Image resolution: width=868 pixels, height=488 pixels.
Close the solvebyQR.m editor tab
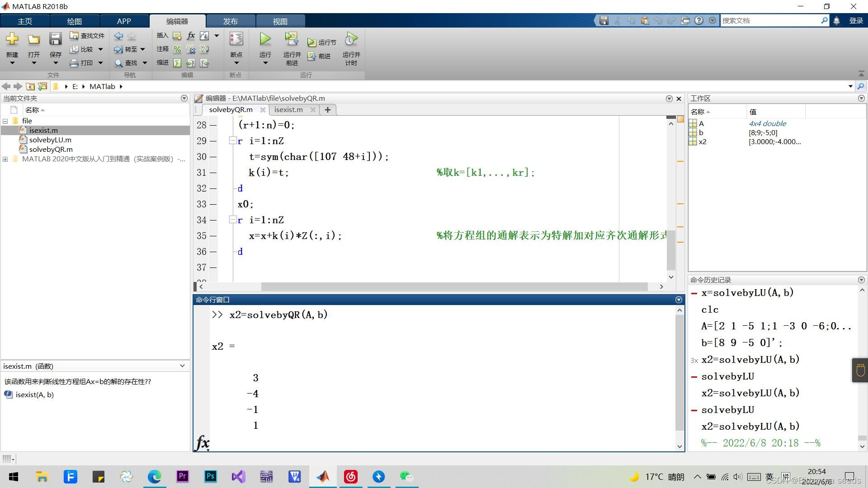point(263,110)
